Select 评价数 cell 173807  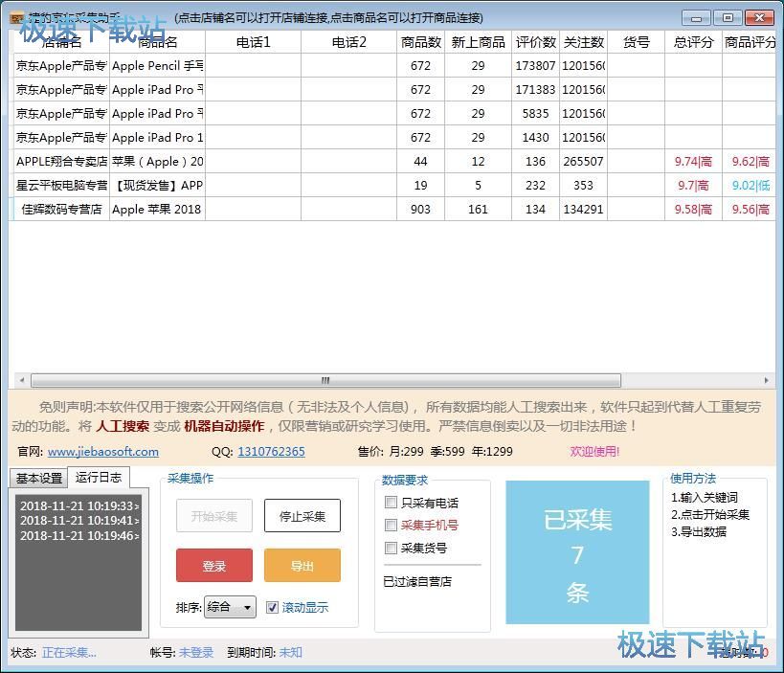535,65
